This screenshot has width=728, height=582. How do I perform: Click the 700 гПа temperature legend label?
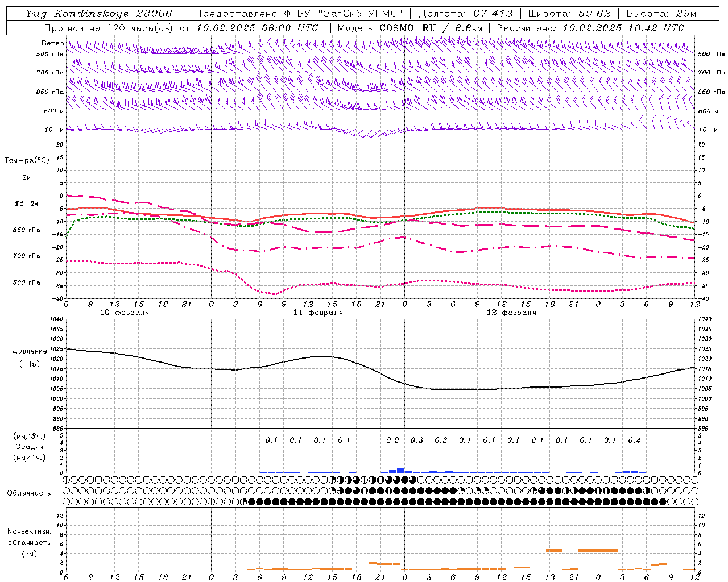pyautogui.click(x=26, y=256)
